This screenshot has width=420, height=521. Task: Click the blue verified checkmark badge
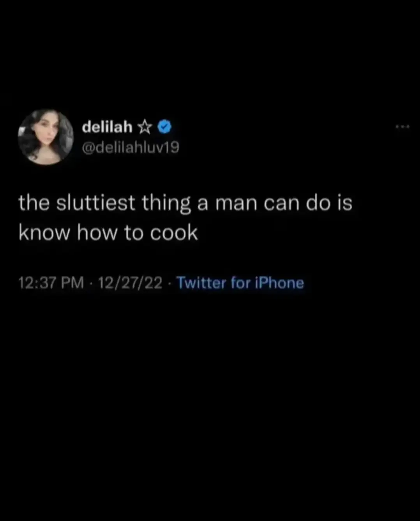click(x=165, y=126)
